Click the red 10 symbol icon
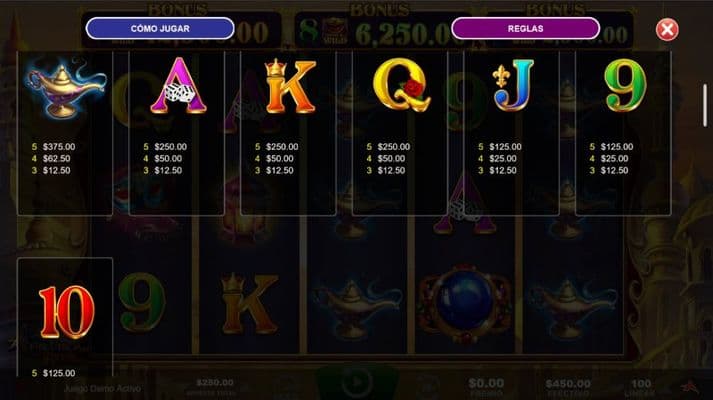713x400 pixels. [67, 313]
